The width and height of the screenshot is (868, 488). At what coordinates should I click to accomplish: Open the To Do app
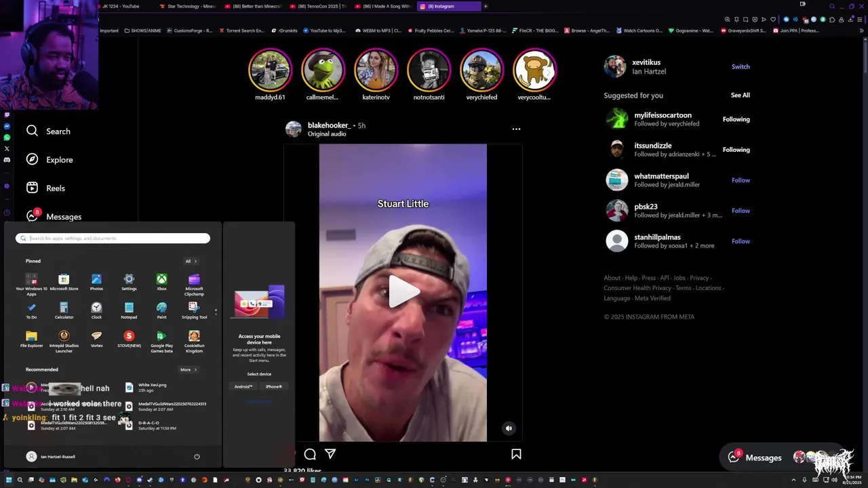tap(31, 310)
